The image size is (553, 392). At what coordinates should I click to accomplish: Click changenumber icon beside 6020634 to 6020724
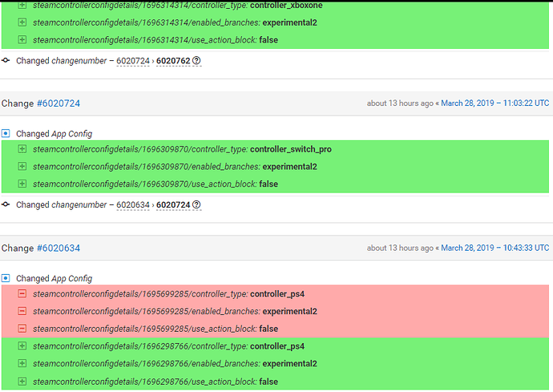pyautogui.click(x=6, y=204)
